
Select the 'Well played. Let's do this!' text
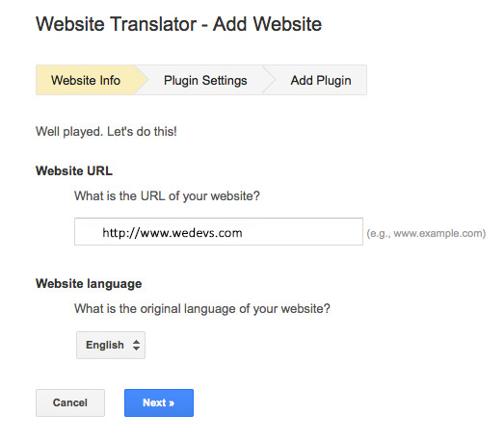tap(106, 132)
